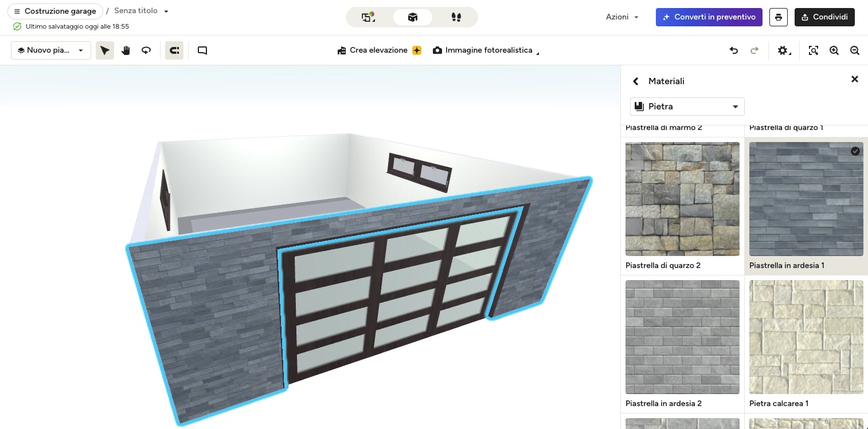Select the comment bubble tool
The width and height of the screenshot is (868, 429).
[202, 50]
